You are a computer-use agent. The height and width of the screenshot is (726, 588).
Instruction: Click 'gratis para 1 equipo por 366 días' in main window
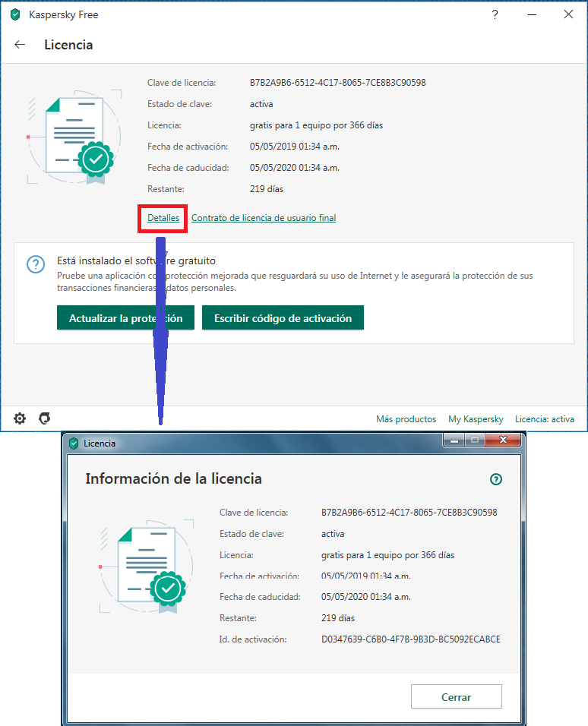(317, 125)
